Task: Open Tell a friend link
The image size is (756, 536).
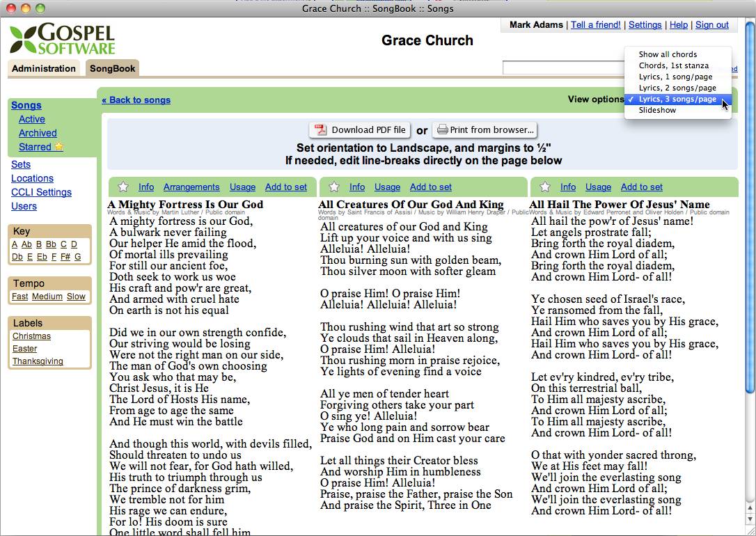Action: (595, 24)
